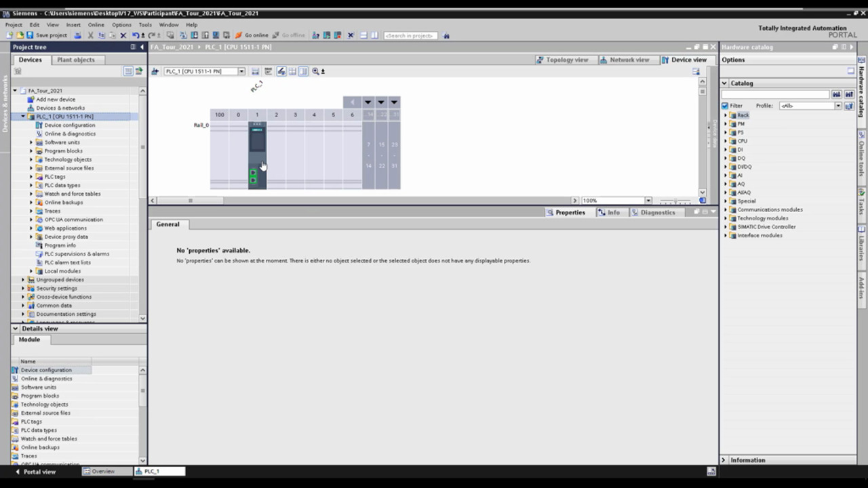Open Add new device in project tree
868x488 pixels.
pyautogui.click(x=55, y=99)
